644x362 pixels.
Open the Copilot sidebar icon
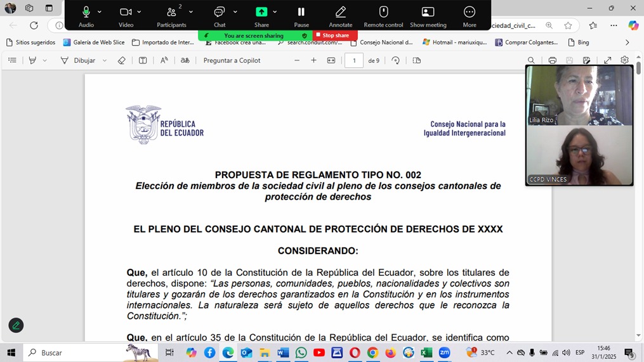coord(633,25)
